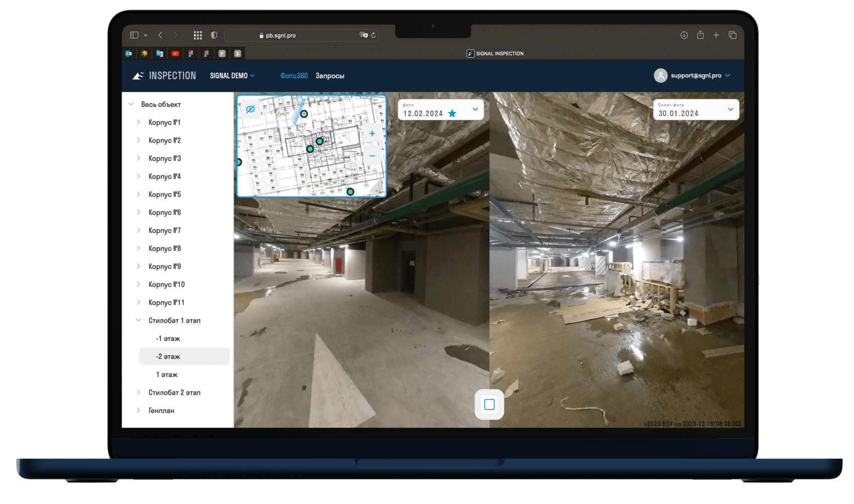Zoom out on the floor plan map

(372, 156)
